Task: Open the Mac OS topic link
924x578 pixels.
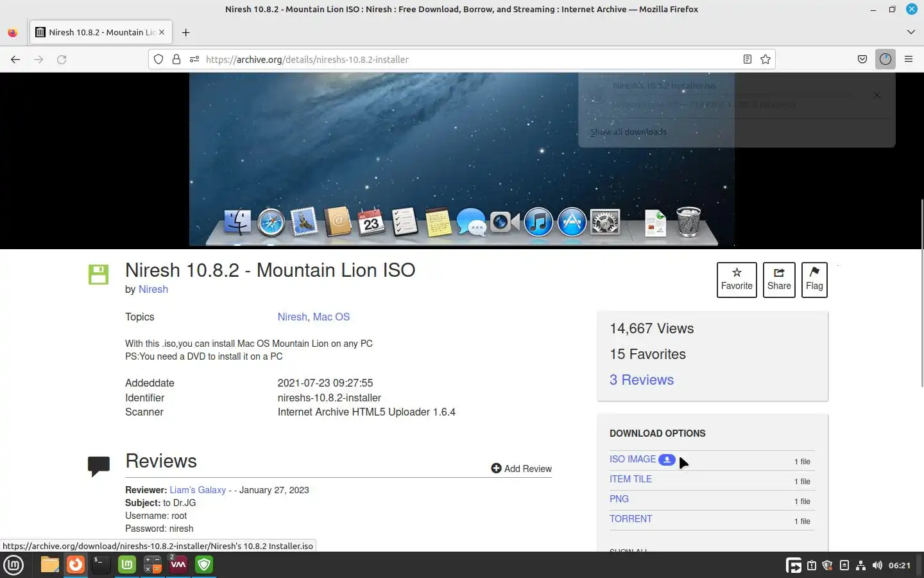Action: pos(331,317)
